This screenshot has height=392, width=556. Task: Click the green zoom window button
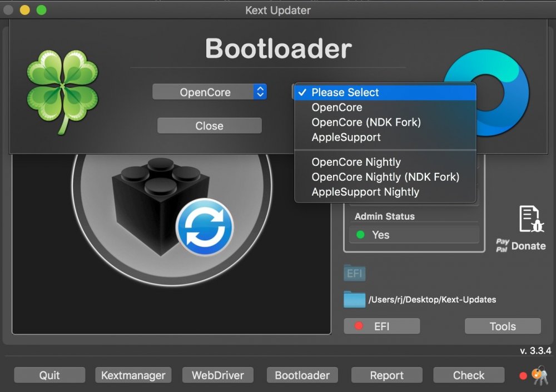click(x=42, y=10)
